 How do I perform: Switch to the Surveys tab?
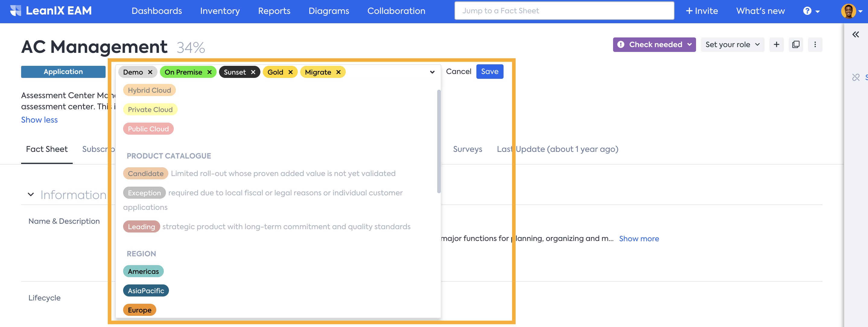pyautogui.click(x=467, y=149)
